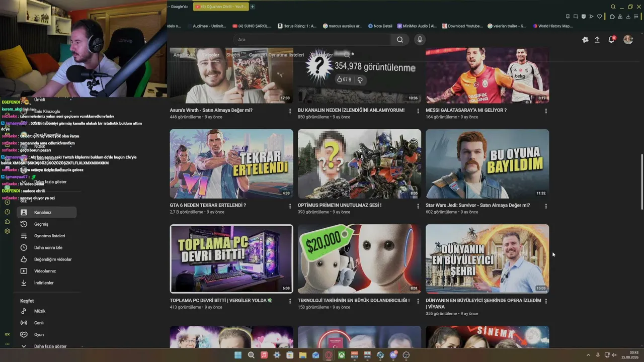
Task: Switch to the Oynatma listeleri channel tab
Action: pos(286,55)
